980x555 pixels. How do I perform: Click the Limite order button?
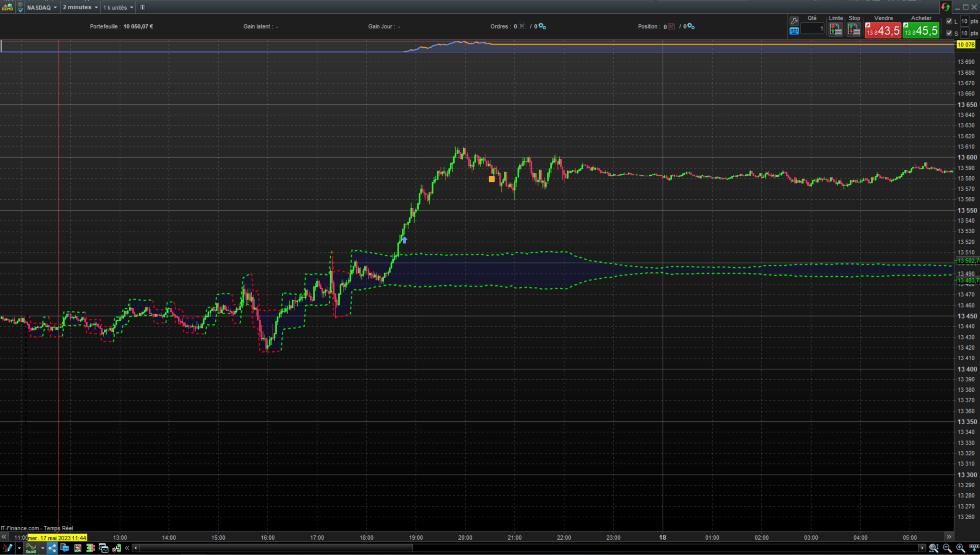pyautogui.click(x=835, y=30)
